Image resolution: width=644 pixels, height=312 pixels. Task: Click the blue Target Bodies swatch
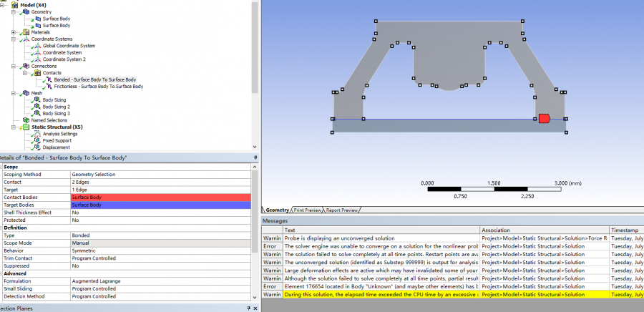point(160,205)
